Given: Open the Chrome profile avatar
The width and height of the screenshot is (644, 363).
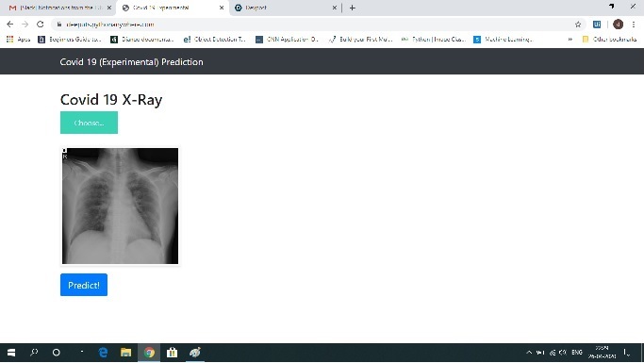Looking at the screenshot, I should coord(618,25).
